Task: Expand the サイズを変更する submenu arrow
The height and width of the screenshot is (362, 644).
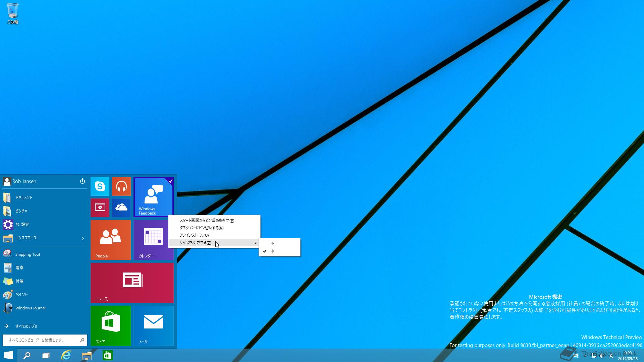Action: pyautogui.click(x=256, y=243)
